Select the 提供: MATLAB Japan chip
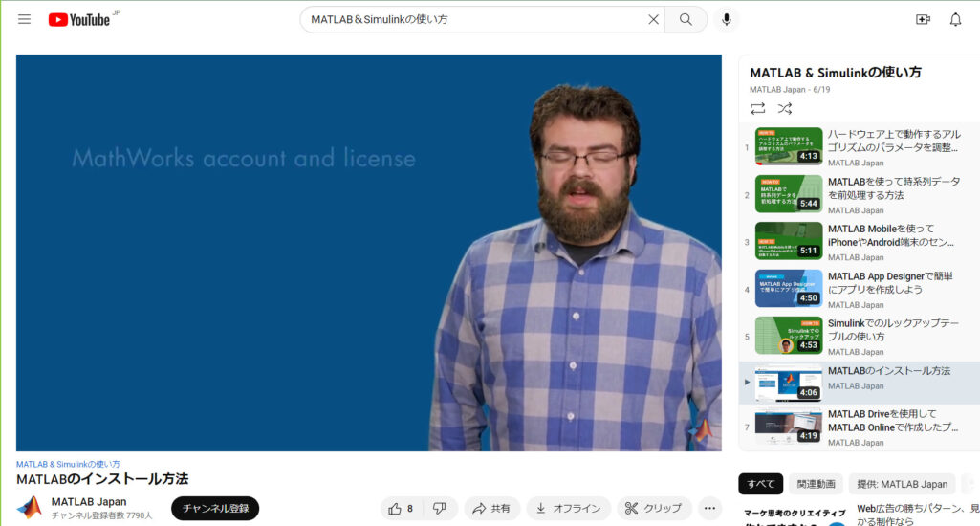Image resolution: width=980 pixels, height=526 pixels. click(902, 484)
